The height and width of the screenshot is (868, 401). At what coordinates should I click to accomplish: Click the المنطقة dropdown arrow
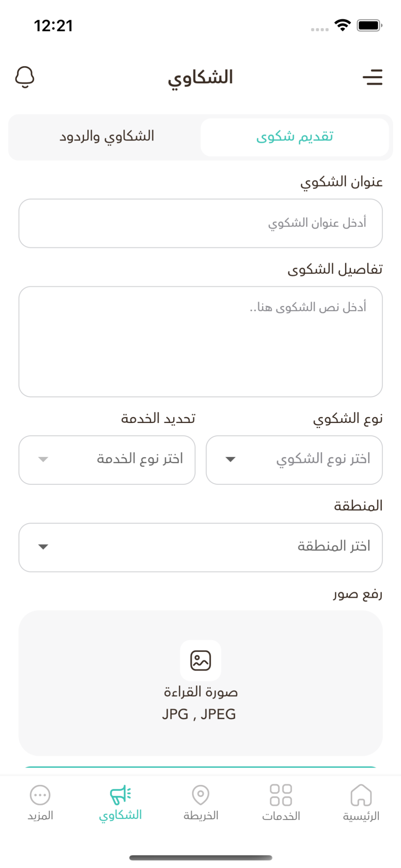pos(43,547)
